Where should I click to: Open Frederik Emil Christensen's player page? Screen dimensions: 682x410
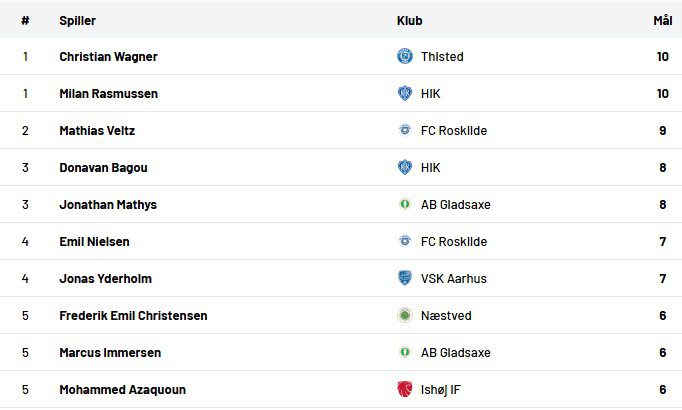pos(133,316)
